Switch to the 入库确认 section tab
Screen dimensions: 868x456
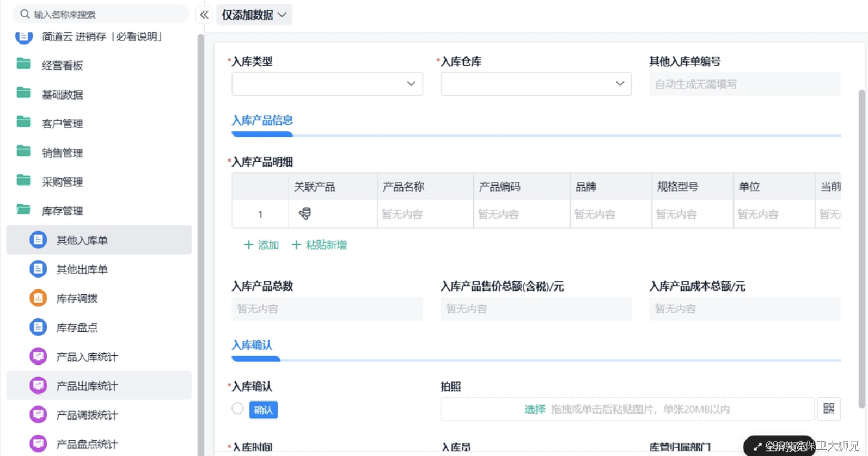tap(252, 345)
